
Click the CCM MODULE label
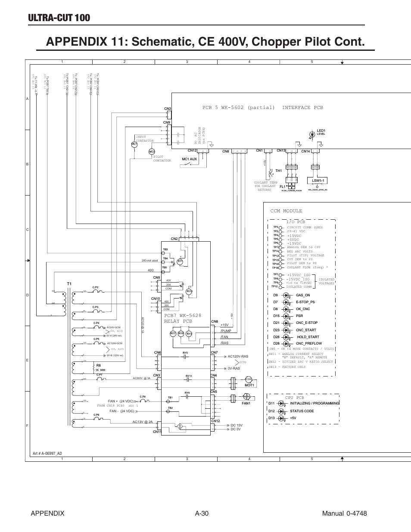coord(286,211)
